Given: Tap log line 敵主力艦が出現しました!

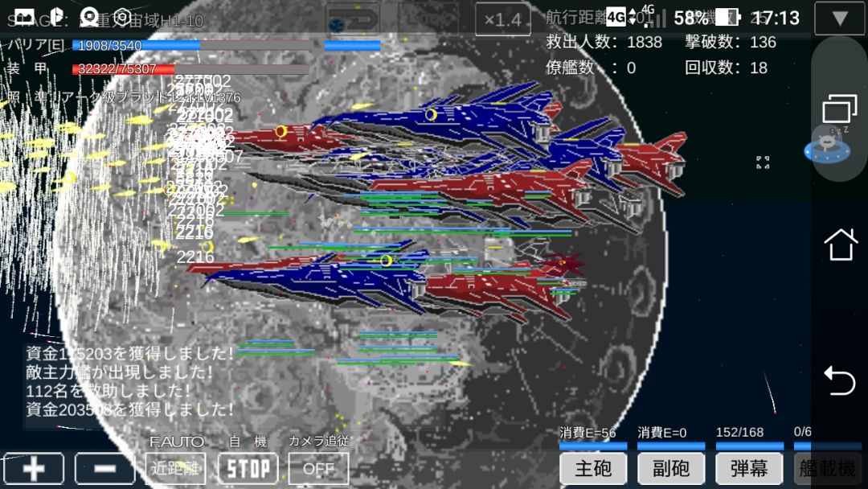Looking at the screenshot, I should (x=119, y=372).
